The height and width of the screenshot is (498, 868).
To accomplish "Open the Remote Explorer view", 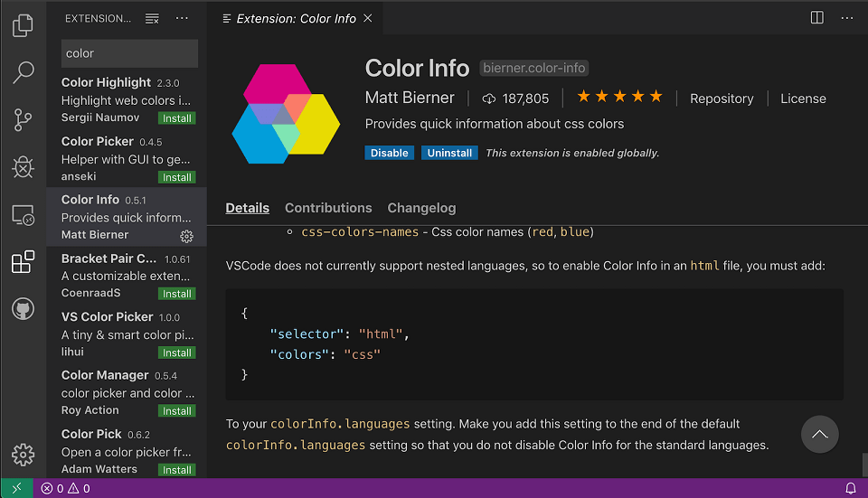I will (23, 215).
